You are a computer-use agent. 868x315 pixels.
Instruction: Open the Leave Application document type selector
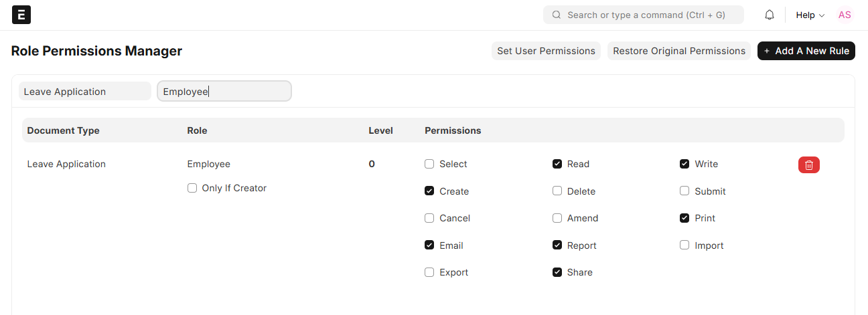point(85,92)
